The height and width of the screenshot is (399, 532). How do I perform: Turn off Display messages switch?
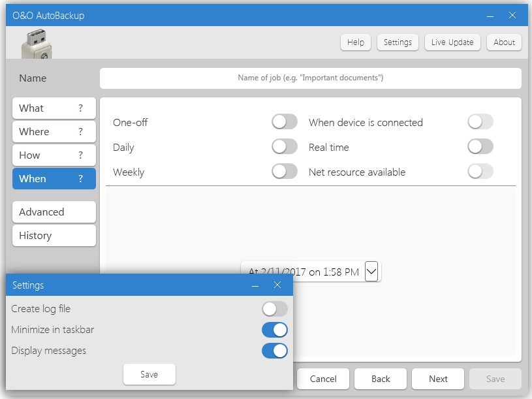coord(275,351)
